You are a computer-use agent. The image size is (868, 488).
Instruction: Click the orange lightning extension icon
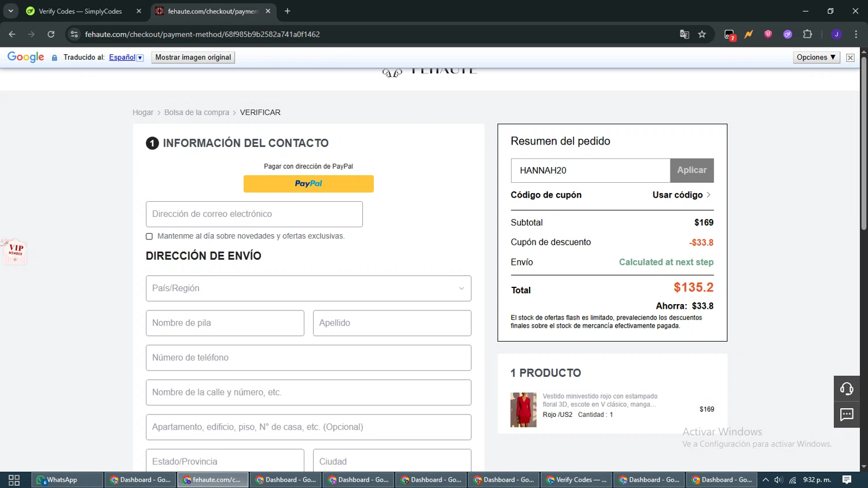[749, 34]
